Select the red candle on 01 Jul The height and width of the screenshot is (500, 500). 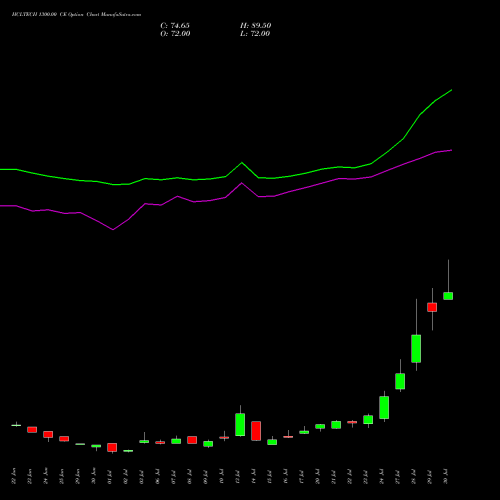click(x=112, y=447)
